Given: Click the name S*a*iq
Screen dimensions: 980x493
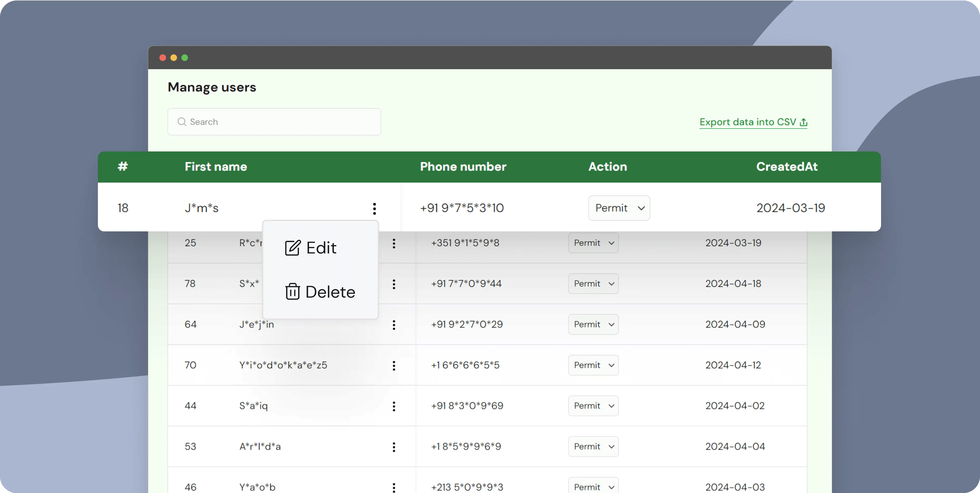Looking at the screenshot, I should coord(253,406).
